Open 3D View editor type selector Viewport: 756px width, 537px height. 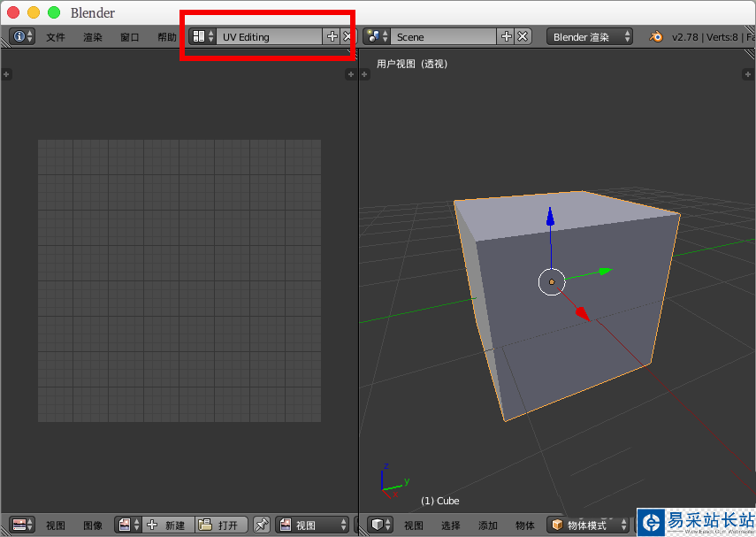[380, 525]
